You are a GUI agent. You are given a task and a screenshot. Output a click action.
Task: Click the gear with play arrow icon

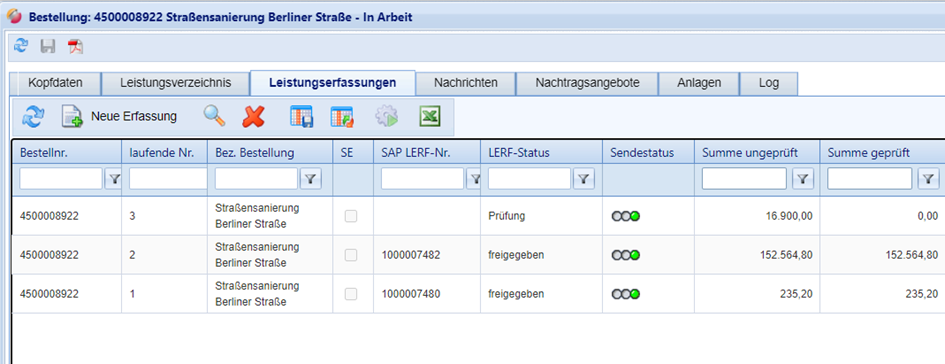[x=386, y=116]
